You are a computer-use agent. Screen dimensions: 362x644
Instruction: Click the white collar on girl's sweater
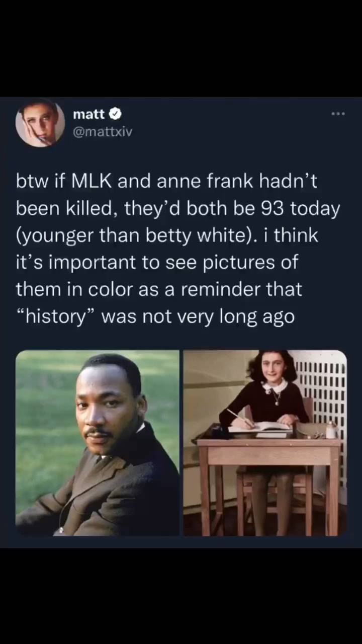275,387
